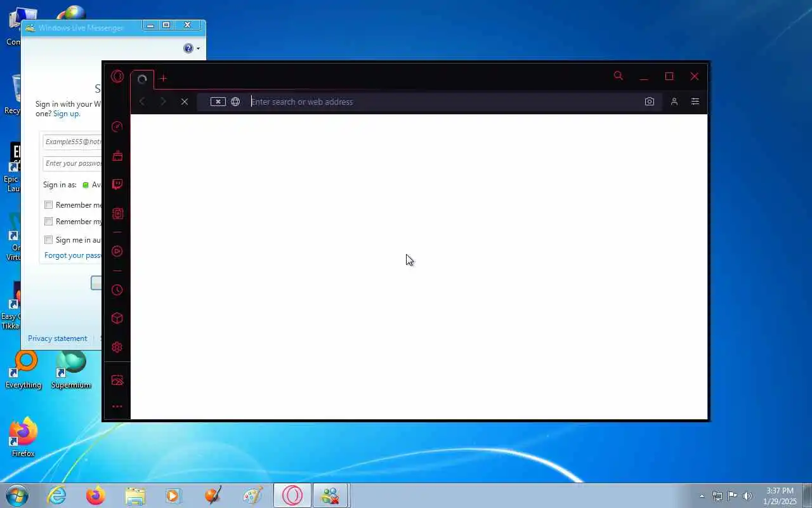This screenshot has height=508, width=812.
Task: Open the Everything desktop shortcut
Action: 23,370
